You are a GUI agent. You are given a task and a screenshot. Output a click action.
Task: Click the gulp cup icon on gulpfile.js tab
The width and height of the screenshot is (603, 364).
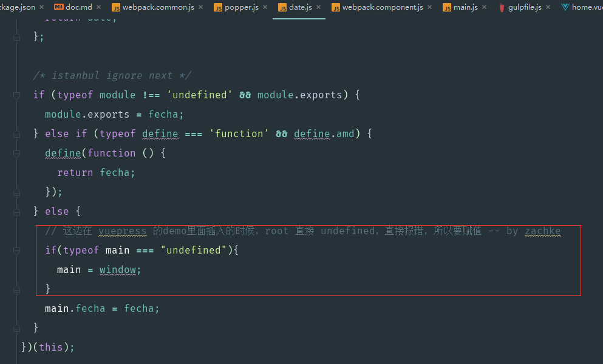(502, 7)
